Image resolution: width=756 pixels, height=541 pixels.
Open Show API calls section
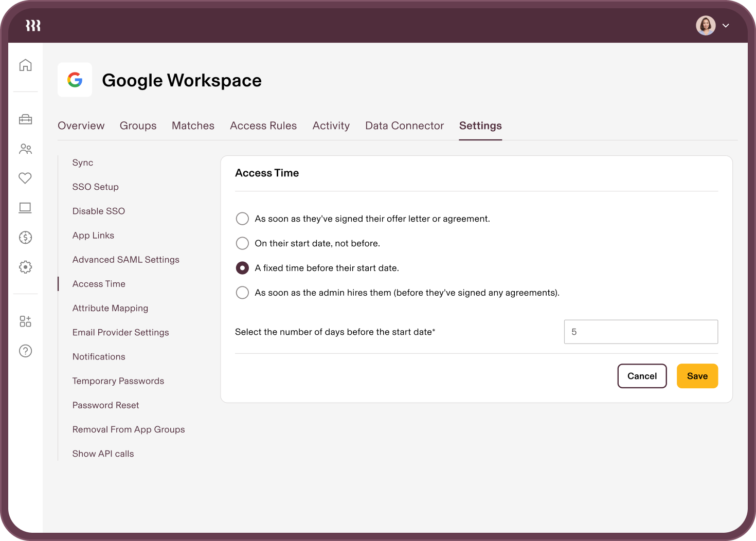click(x=103, y=454)
